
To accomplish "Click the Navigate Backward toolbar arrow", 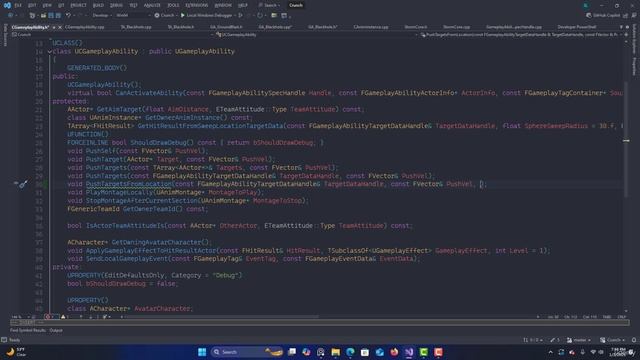I will (x=10, y=16).
